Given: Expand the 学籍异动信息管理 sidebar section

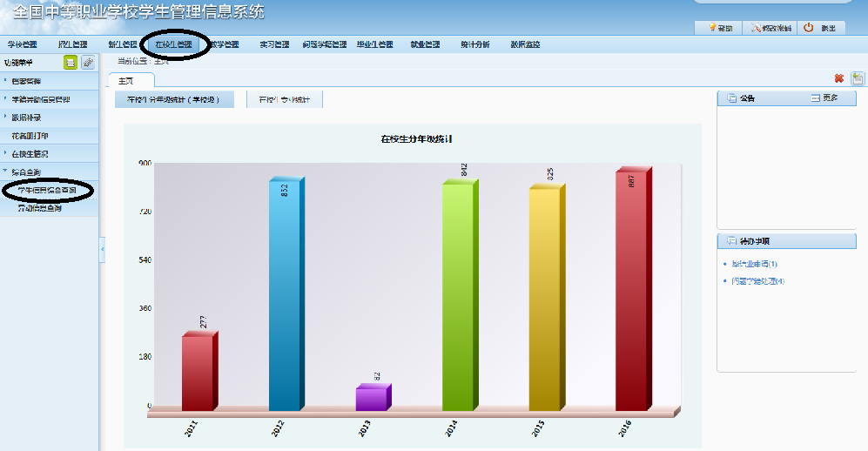Looking at the screenshot, I should [x=50, y=99].
